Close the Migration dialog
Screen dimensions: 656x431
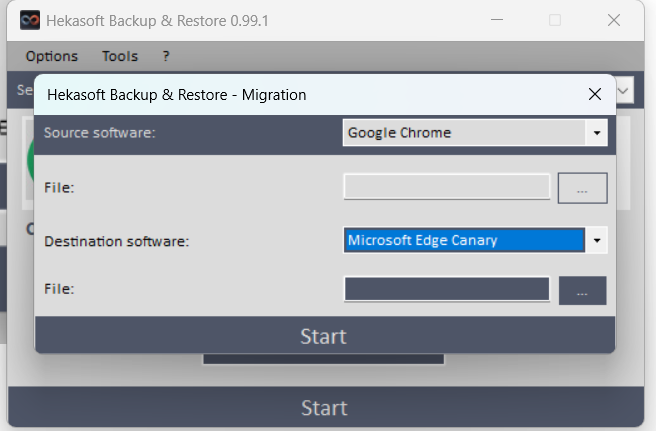click(x=594, y=95)
